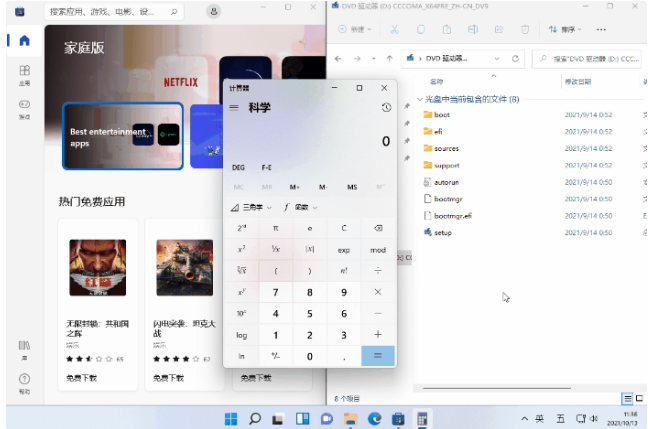The width and height of the screenshot is (648, 429).
Task: Toggle the 2nd function key
Action: pos(241,228)
